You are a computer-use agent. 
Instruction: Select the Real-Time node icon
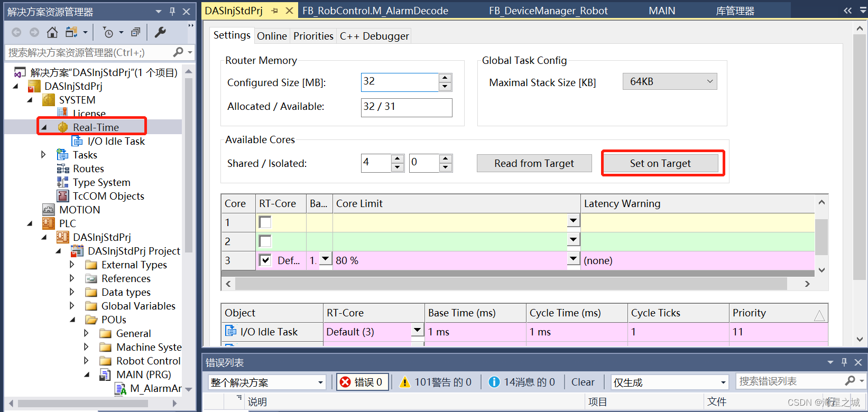[62, 127]
